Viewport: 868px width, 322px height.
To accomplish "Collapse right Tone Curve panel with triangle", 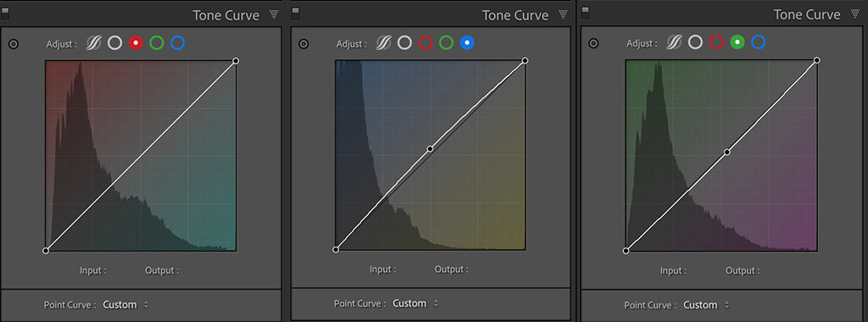I will (x=854, y=14).
